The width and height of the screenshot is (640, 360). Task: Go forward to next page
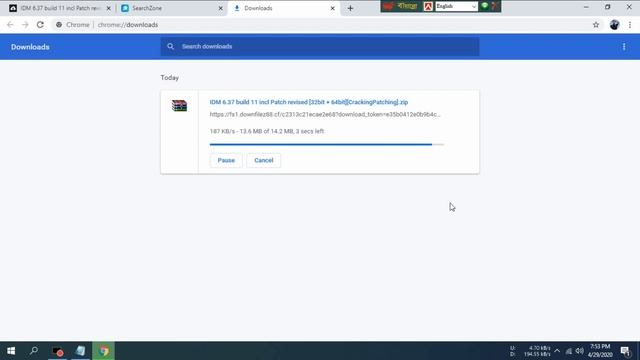point(25,25)
